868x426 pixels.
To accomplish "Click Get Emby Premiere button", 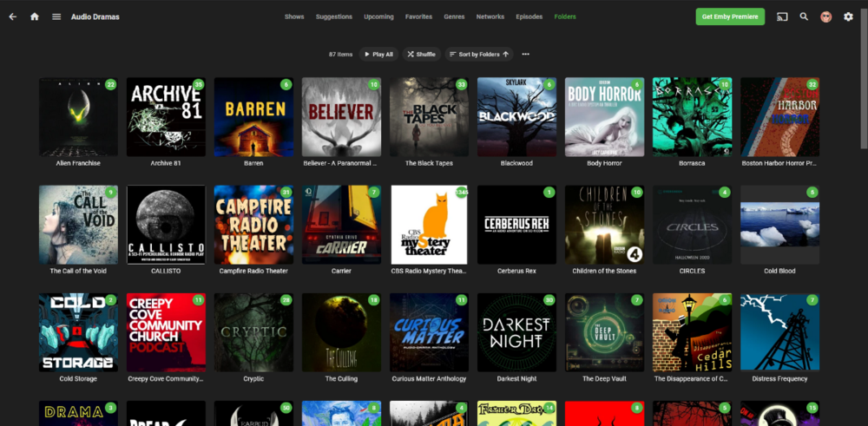I will click(730, 16).
